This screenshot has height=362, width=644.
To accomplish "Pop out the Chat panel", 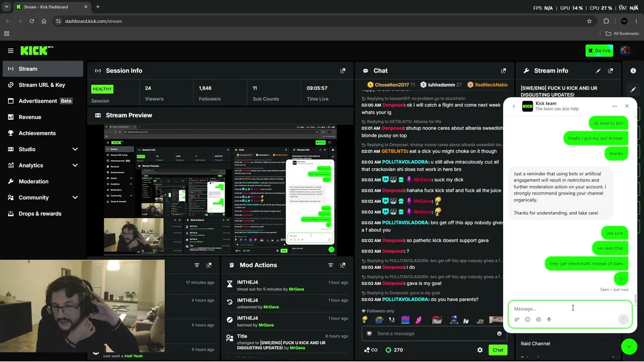I will pos(503,71).
